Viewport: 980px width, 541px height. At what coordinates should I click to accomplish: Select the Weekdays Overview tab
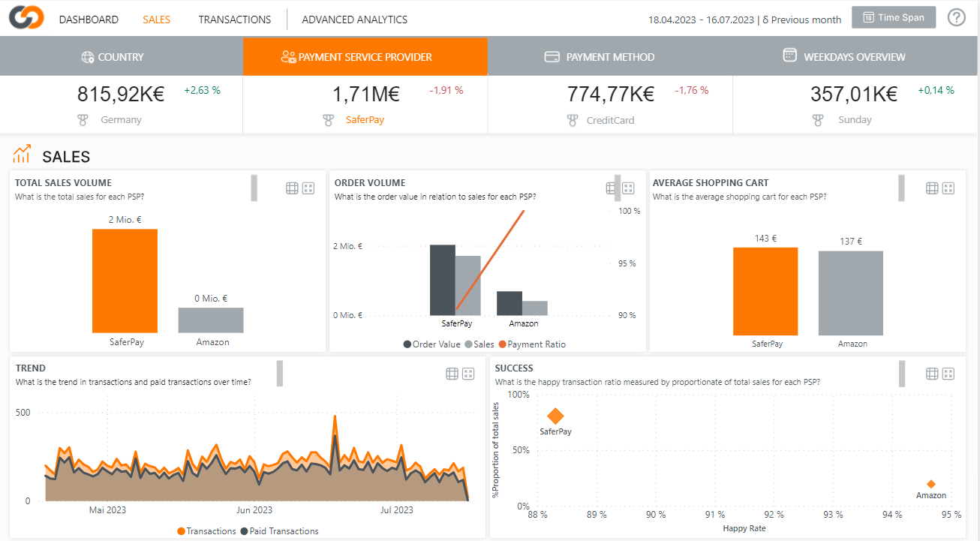855,57
